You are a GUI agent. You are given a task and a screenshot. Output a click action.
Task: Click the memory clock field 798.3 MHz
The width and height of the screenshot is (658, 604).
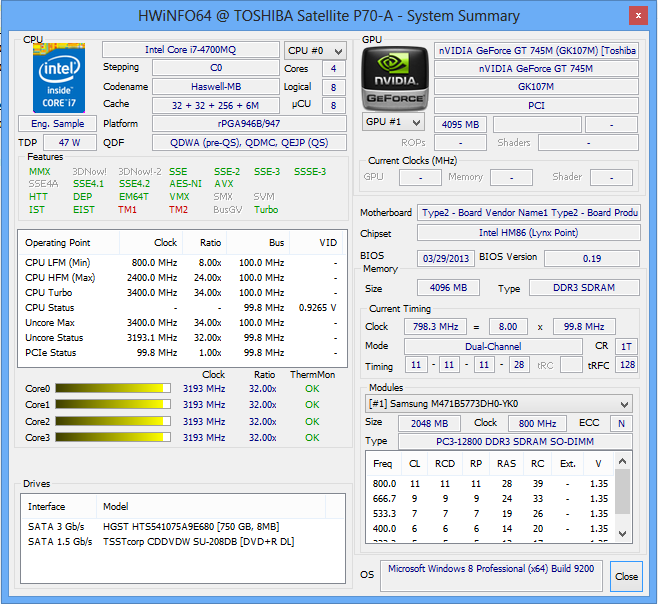(x=435, y=327)
